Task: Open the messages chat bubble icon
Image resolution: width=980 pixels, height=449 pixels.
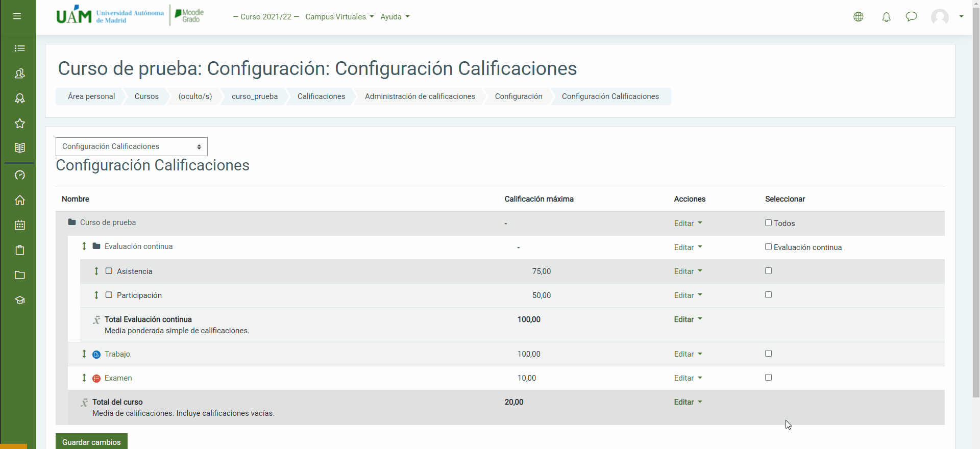Action: click(x=911, y=17)
